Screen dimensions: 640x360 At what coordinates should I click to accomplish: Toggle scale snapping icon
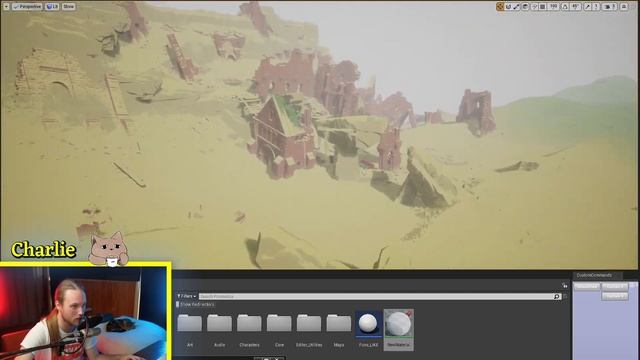click(587, 7)
